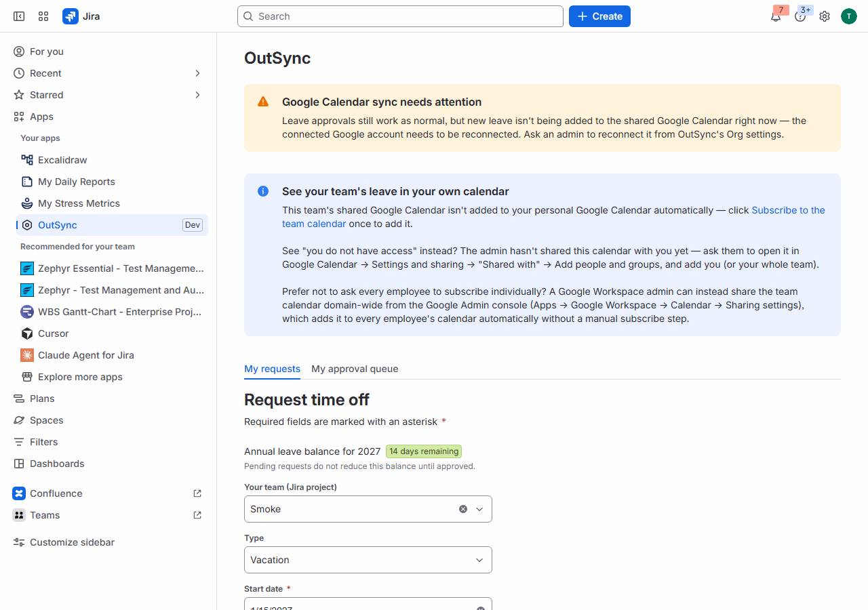Switch to My requests tab
The height and width of the screenshot is (610, 868).
(272, 369)
